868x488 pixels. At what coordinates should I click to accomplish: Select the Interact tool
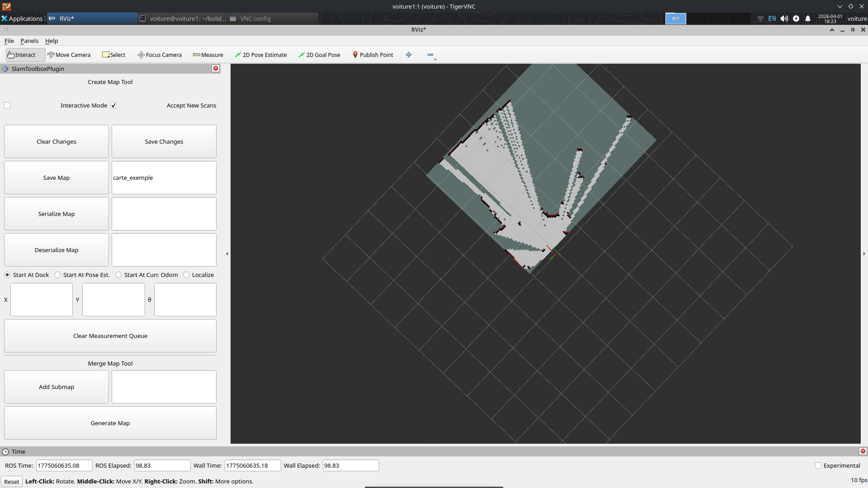[21, 55]
